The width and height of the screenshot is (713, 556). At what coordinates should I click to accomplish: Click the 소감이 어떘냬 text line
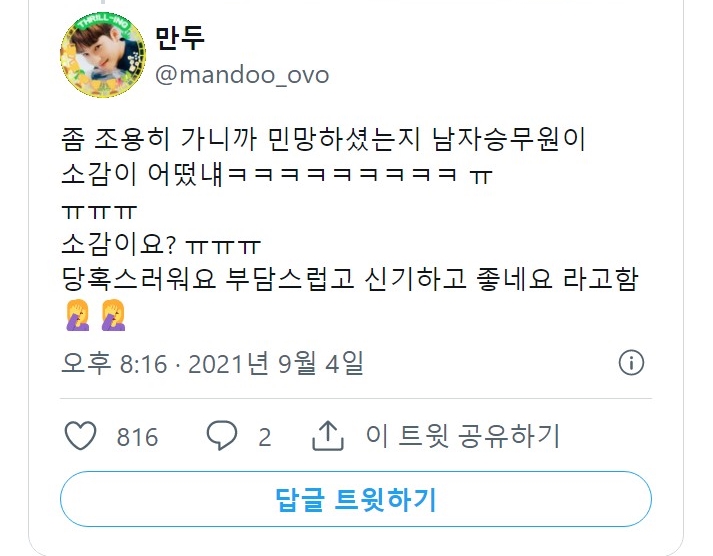click(277, 174)
